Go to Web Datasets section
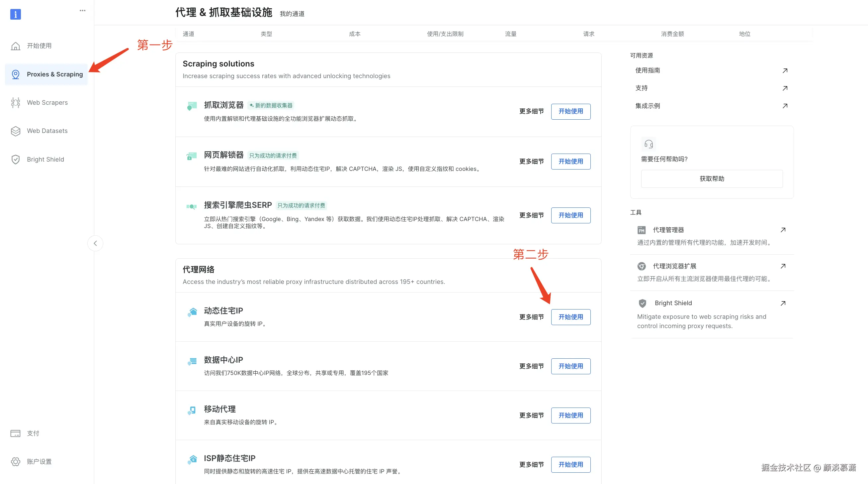Screen dimensions: 868x484 click(x=47, y=131)
